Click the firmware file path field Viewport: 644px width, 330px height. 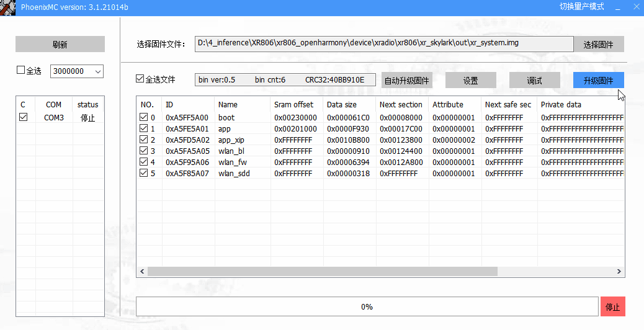(x=384, y=44)
